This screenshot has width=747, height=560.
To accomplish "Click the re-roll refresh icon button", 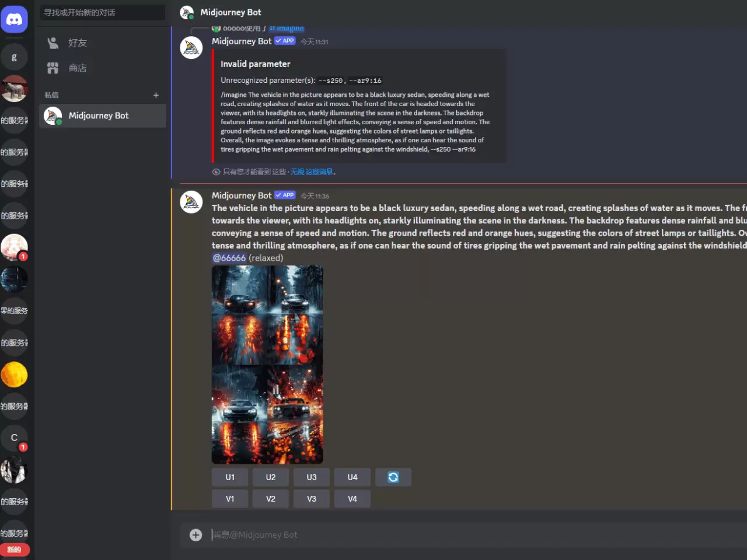I will (x=393, y=477).
